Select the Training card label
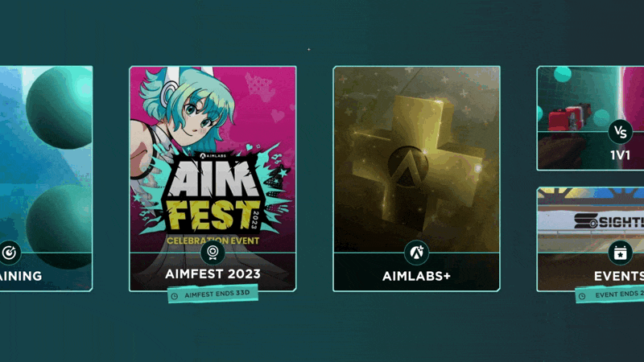Screen dimensions: 644x362 [21, 276]
